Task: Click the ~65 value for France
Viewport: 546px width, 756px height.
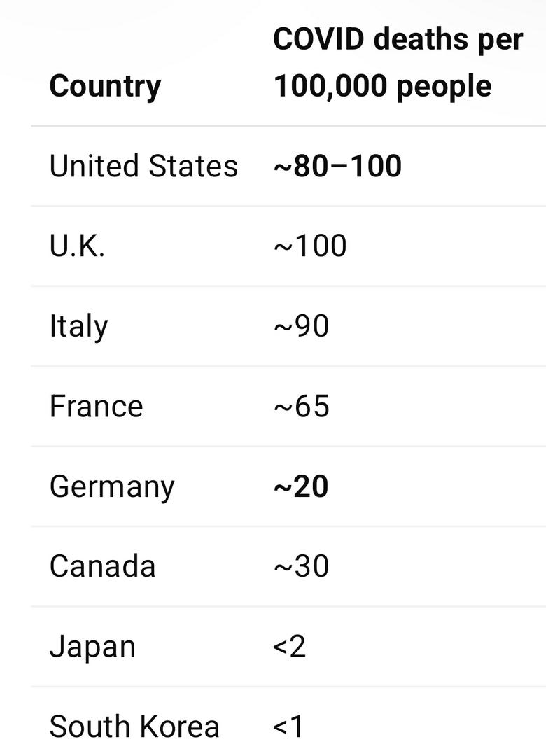Action: click(x=301, y=406)
